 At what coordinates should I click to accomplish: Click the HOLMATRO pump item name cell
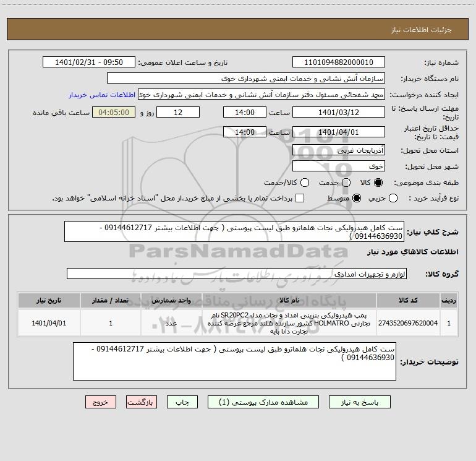(289, 323)
